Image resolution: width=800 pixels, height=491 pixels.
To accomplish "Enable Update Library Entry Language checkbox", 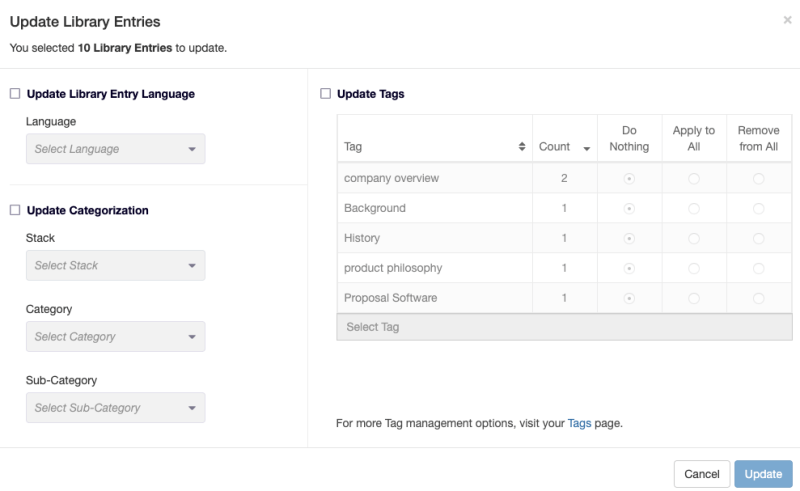I will 15,94.
